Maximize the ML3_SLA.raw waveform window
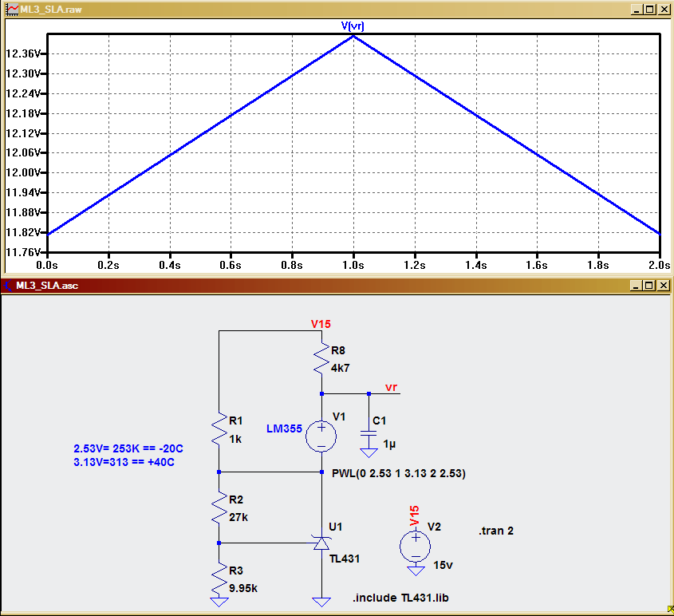 pos(650,10)
